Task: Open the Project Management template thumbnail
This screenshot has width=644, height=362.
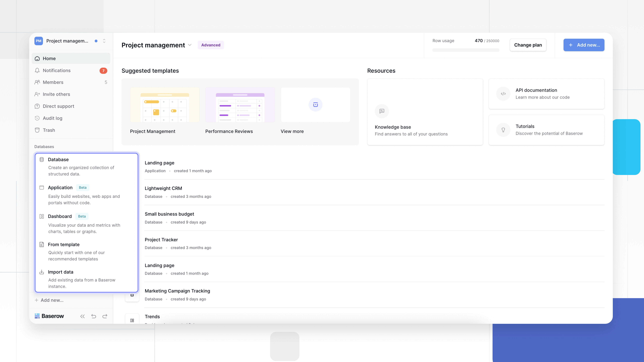Action: (165, 105)
